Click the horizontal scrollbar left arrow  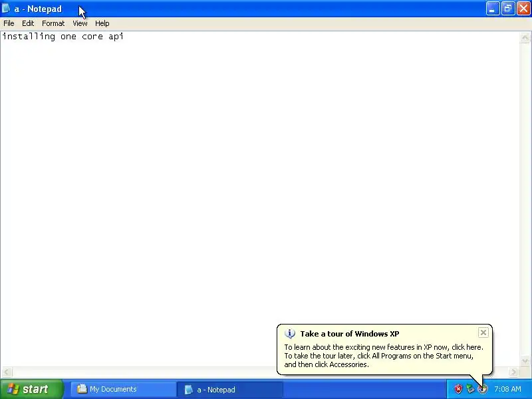click(x=7, y=372)
